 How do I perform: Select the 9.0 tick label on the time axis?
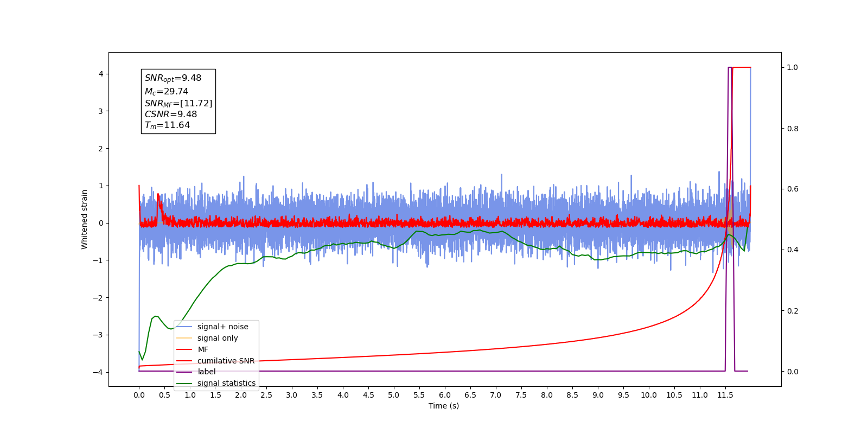[598, 395]
